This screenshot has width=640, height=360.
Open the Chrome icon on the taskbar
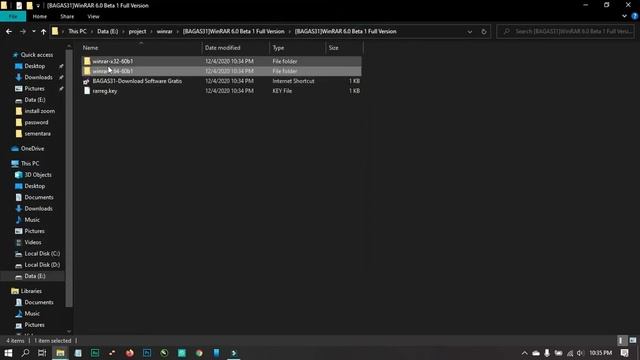click(x=199, y=353)
